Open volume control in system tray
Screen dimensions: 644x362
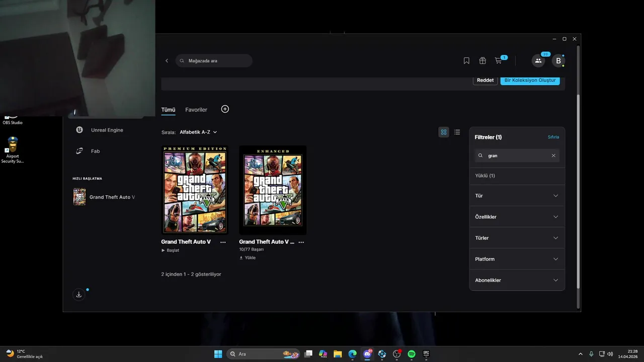pyautogui.click(x=610, y=354)
